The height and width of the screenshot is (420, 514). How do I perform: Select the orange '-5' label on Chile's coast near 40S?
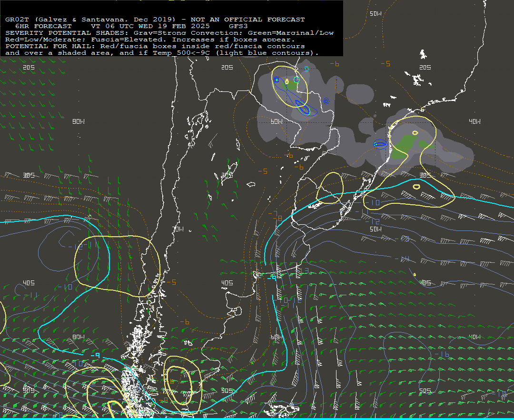point(171,282)
